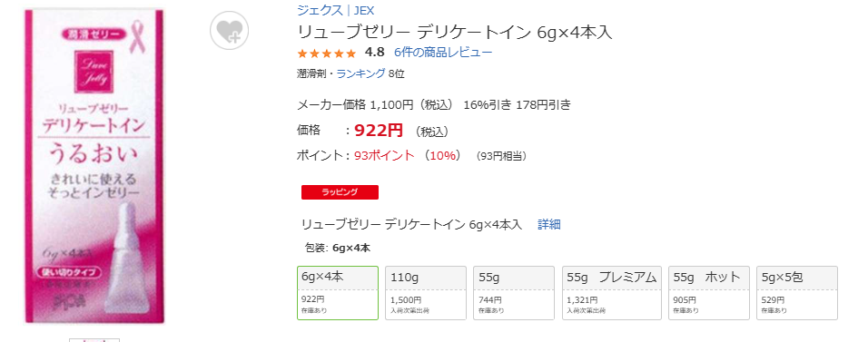Select the 110g package option
Viewport: 868px width, 342px height.
[426, 293]
